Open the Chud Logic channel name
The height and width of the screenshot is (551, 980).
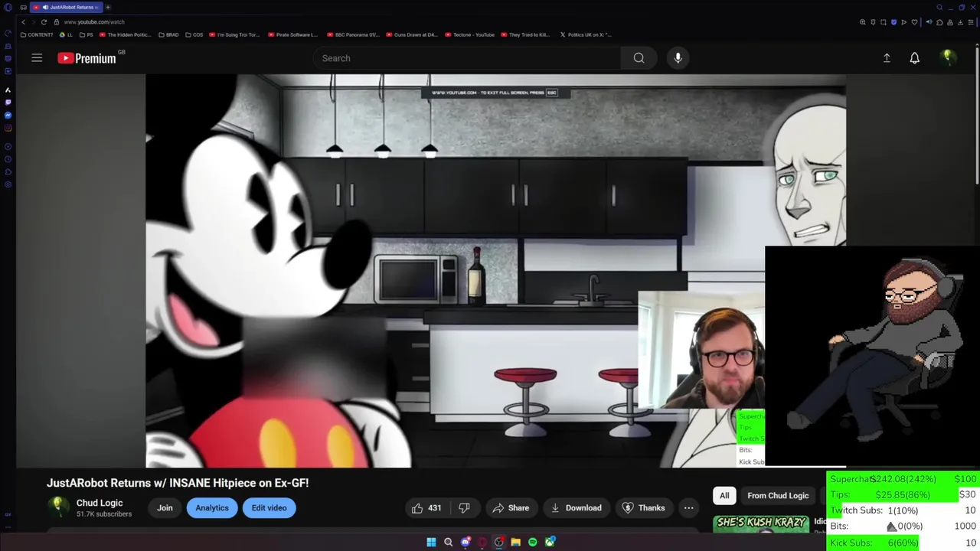100,503
